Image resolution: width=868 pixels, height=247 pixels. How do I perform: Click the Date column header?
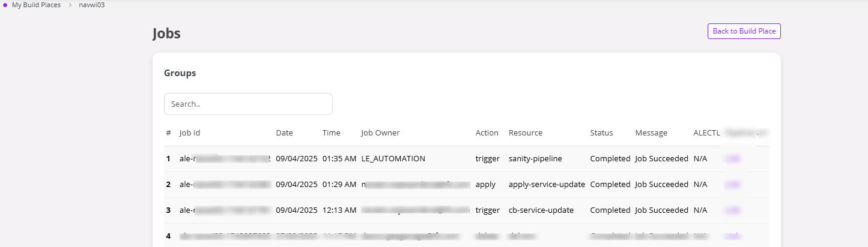pos(284,132)
